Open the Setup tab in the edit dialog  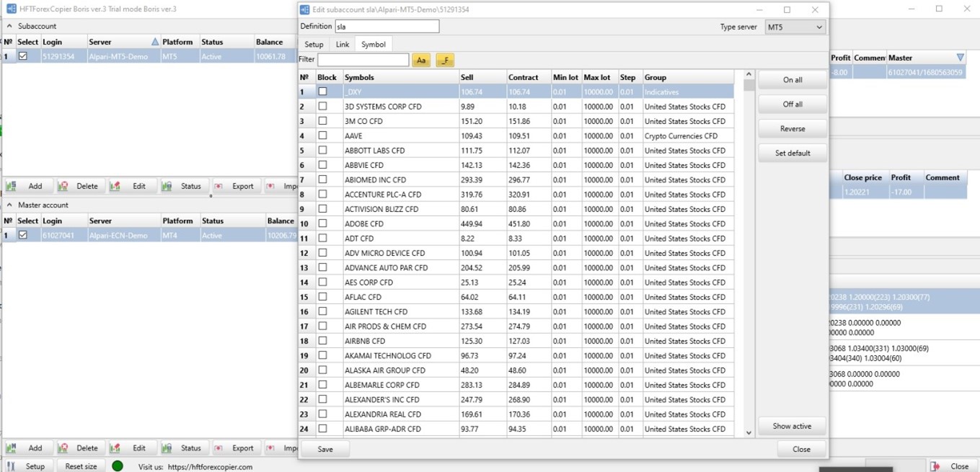314,44
